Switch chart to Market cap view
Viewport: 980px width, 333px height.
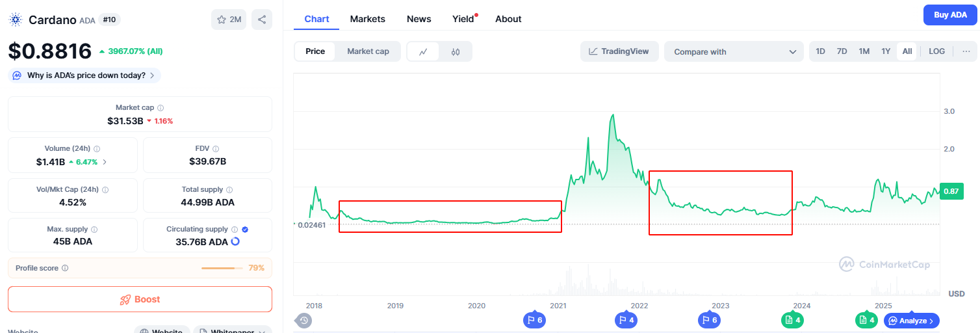(368, 51)
